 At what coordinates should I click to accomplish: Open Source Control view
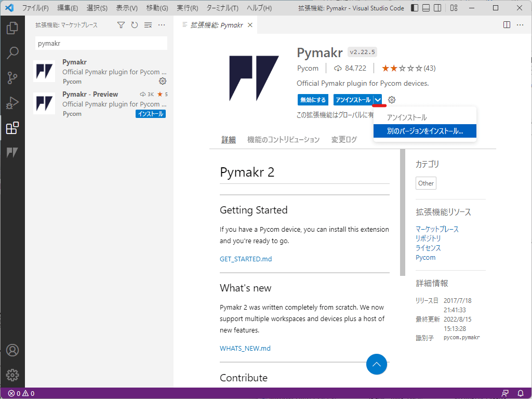(x=12, y=78)
